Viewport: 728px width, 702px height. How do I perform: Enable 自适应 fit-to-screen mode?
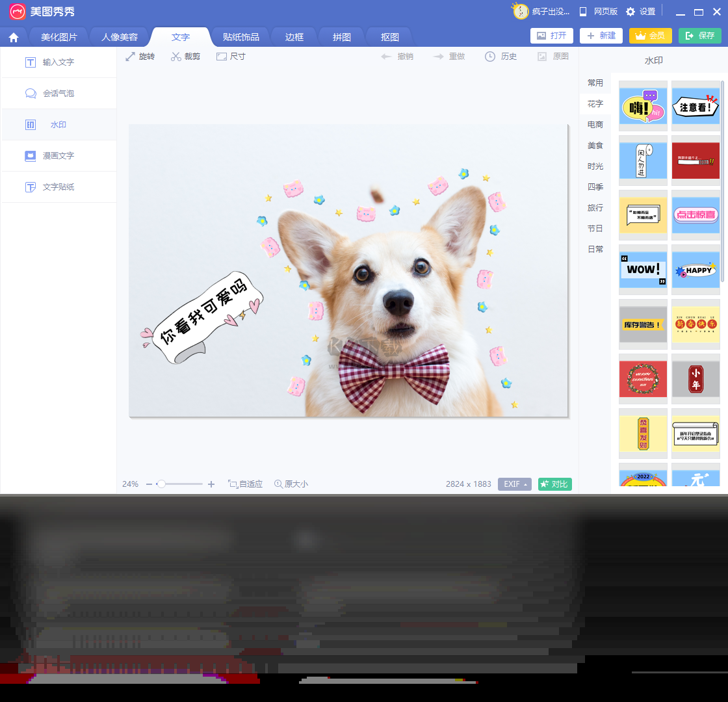pos(244,484)
